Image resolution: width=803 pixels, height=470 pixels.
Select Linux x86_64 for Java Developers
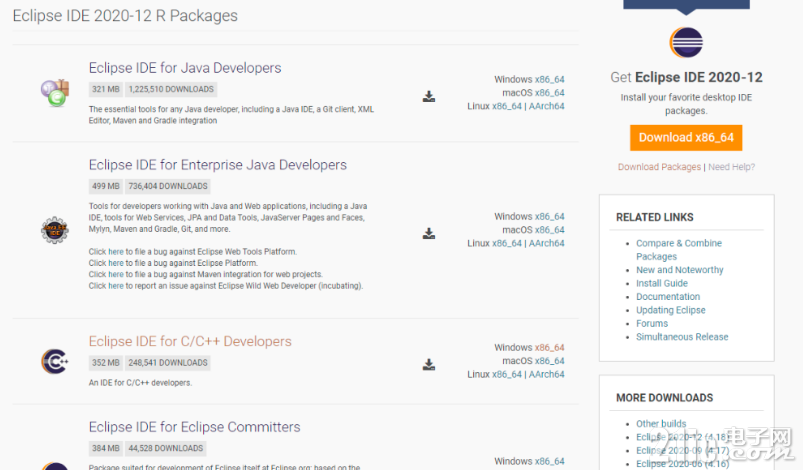pyautogui.click(x=506, y=106)
